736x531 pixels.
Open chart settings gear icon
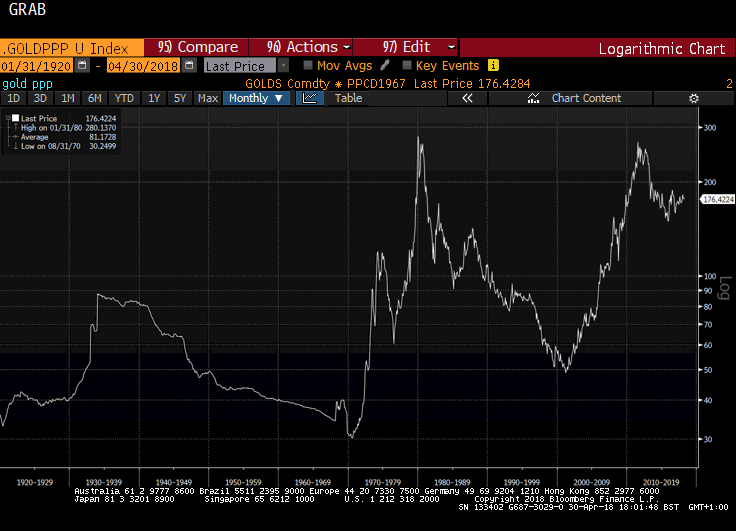(x=694, y=98)
